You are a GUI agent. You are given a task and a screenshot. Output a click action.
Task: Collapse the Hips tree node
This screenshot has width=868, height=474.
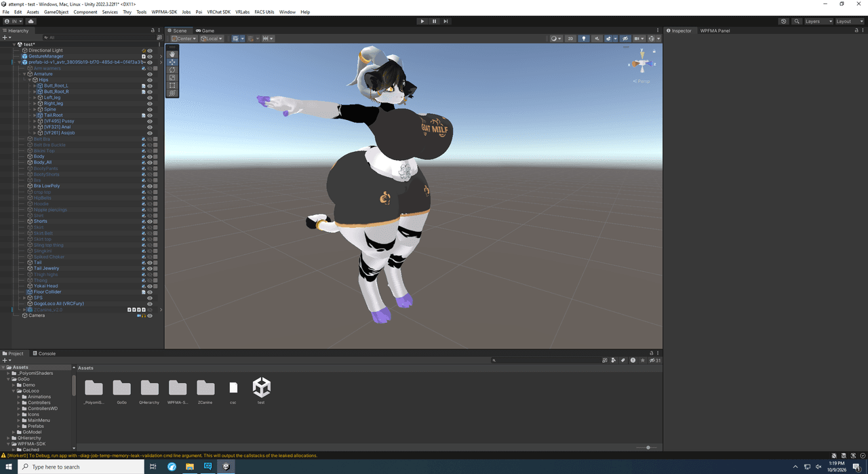[x=30, y=80]
